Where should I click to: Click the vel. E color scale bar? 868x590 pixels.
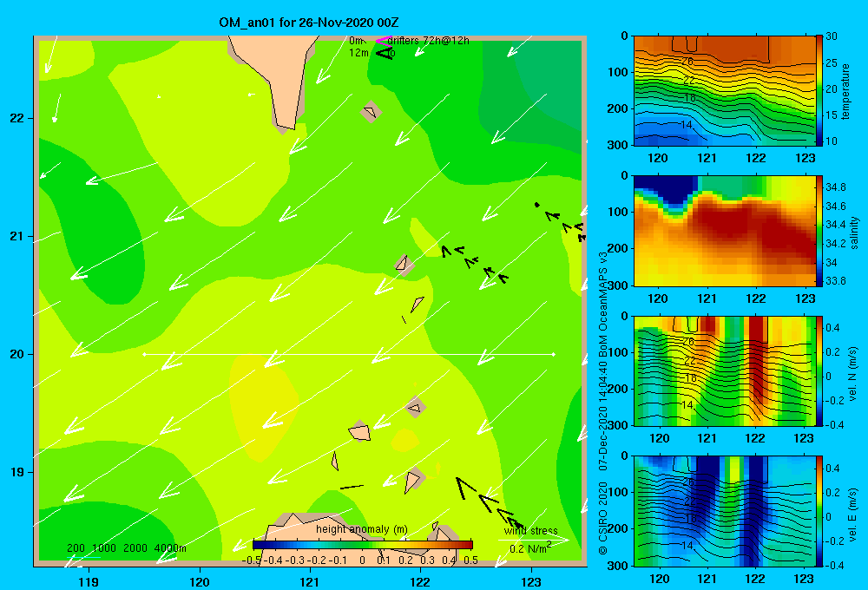[819, 511]
